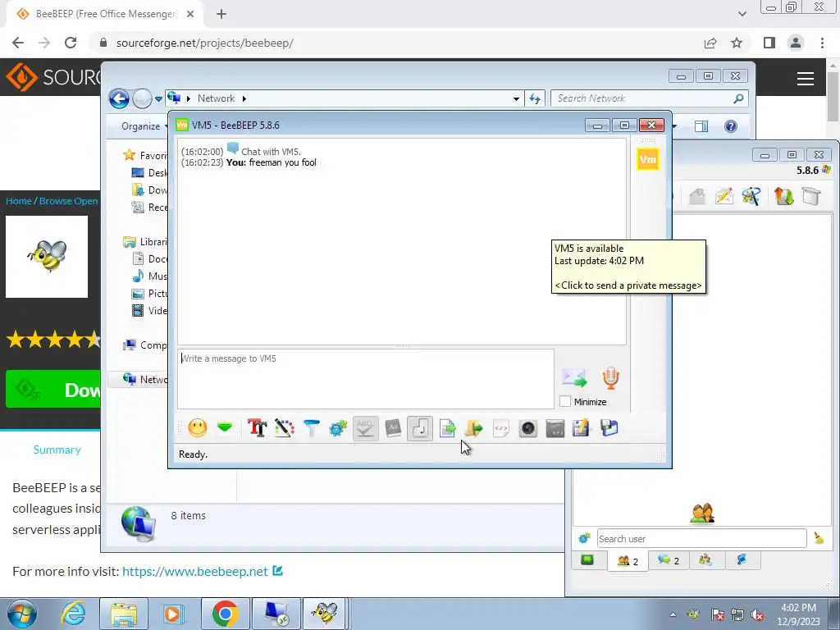Click the green down arrow chat toolbar icon
This screenshot has width=840, height=630.
click(225, 427)
